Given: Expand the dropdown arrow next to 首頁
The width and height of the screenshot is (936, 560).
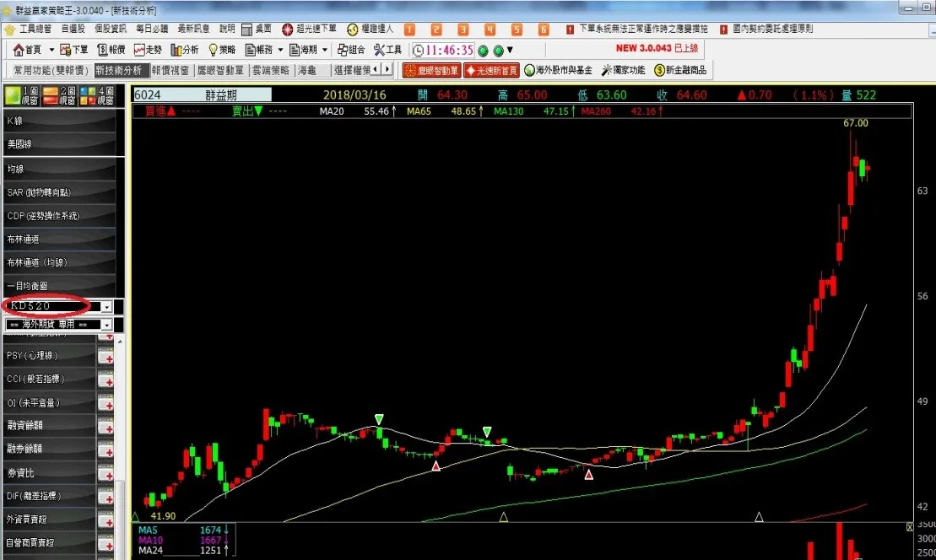Looking at the screenshot, I should pyautogui.click(x=52, y=50).
